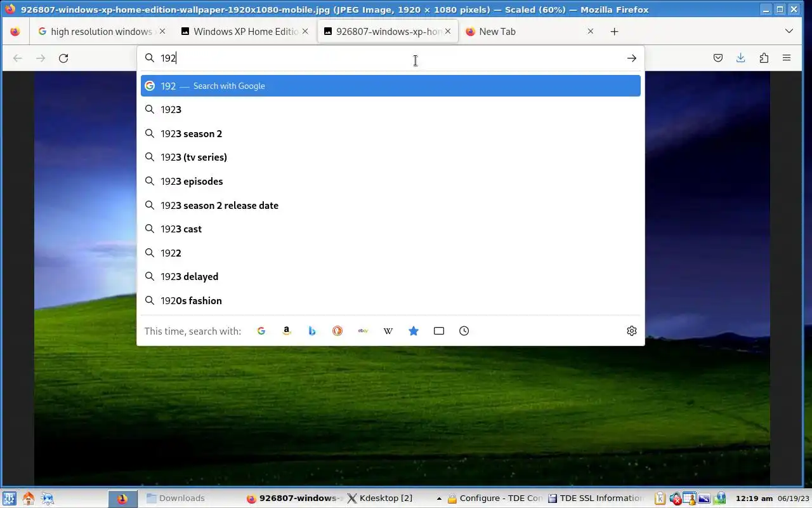Screen dimensions: 812x508
Task: Open search settings gear icon
Action: click(632, 331)
